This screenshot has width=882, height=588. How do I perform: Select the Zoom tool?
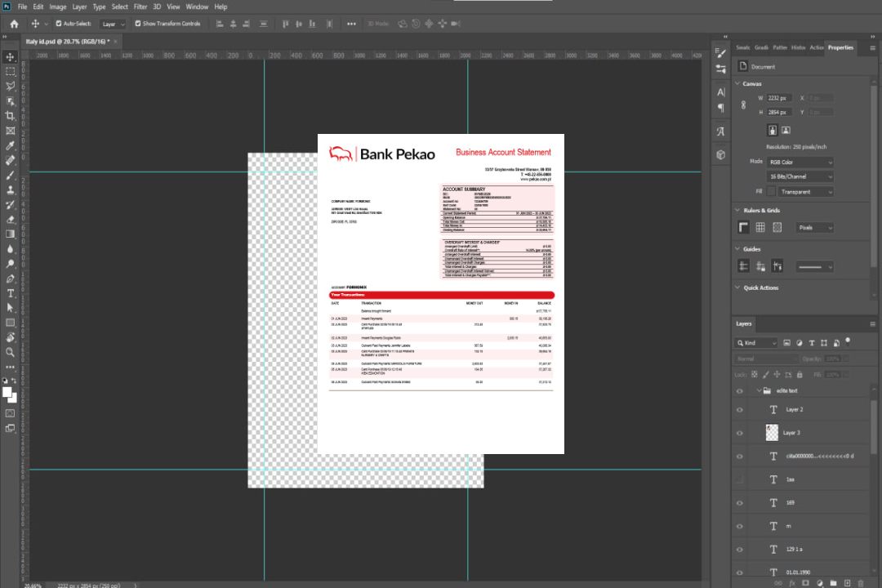[x=10, y=352]
